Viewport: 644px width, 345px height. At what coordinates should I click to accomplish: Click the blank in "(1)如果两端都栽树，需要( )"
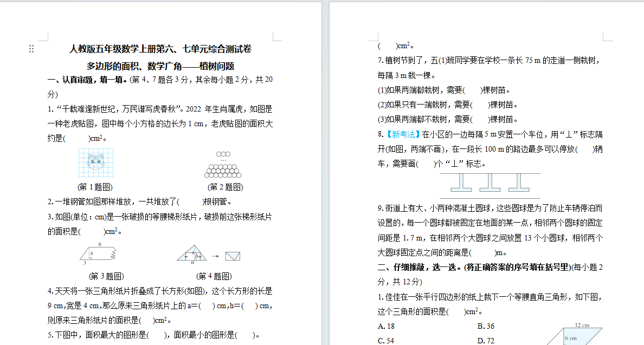(472, 90)
